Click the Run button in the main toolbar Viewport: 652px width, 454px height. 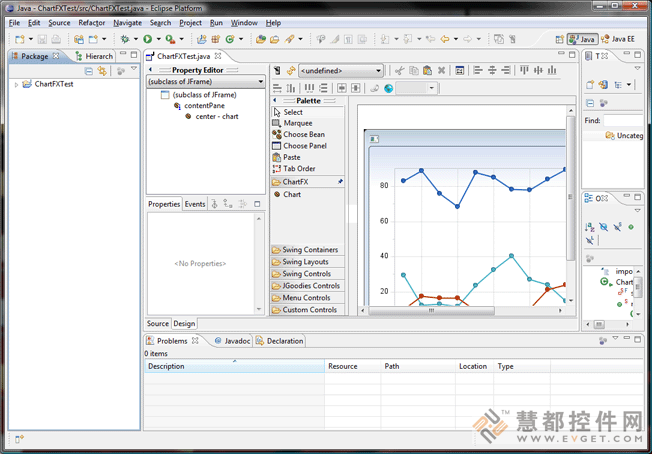pos(148,39)
